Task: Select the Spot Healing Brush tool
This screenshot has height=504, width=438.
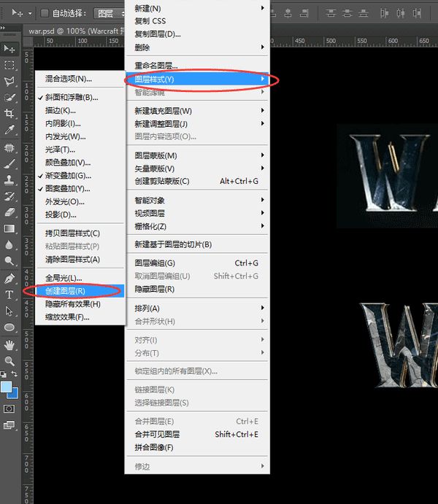Action: [x=9, y=148]
